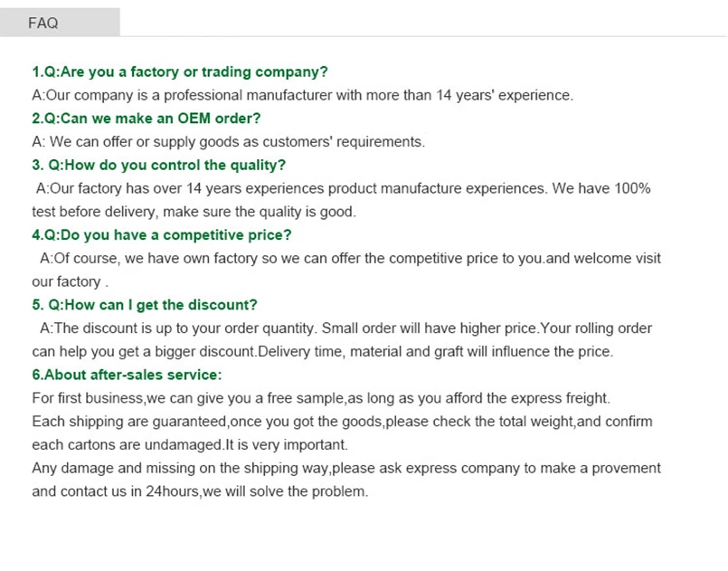
Task: Click the free sample sentence
Action: click(321, 398)
